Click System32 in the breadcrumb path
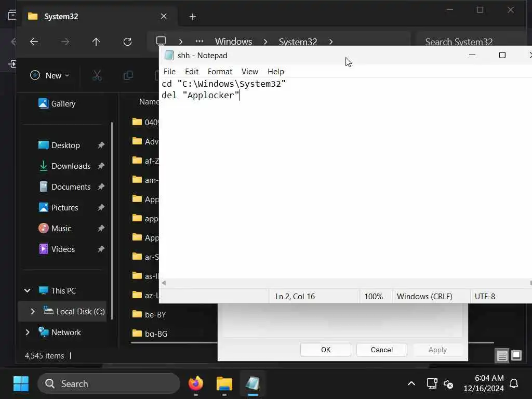The image size is (532, 399). tap(298, 42)
